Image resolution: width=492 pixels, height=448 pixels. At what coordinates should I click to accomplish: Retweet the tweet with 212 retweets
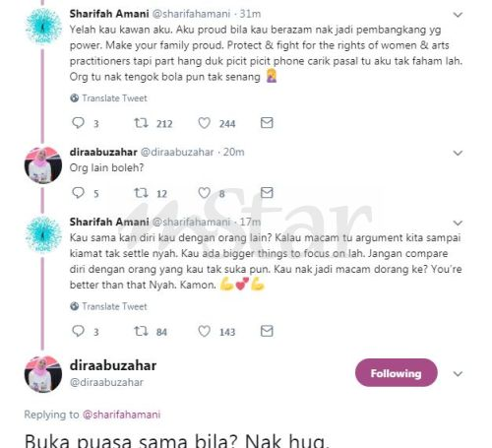pos(141,123)
